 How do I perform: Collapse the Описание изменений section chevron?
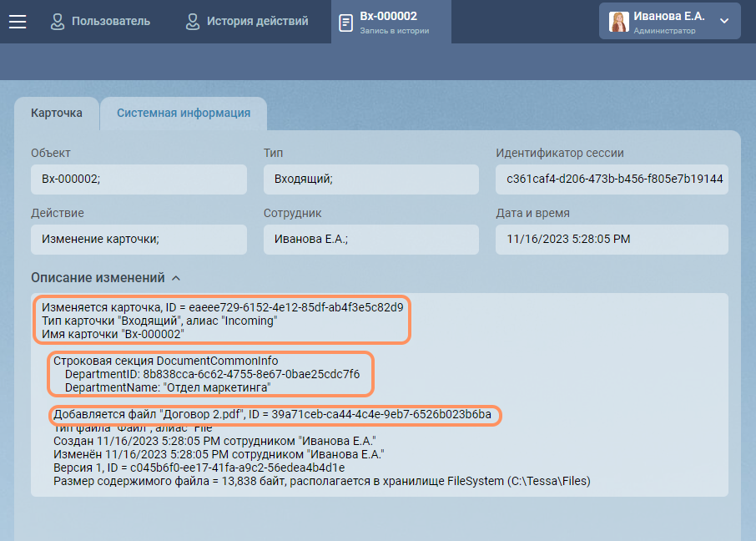click(x=176, y=278)
